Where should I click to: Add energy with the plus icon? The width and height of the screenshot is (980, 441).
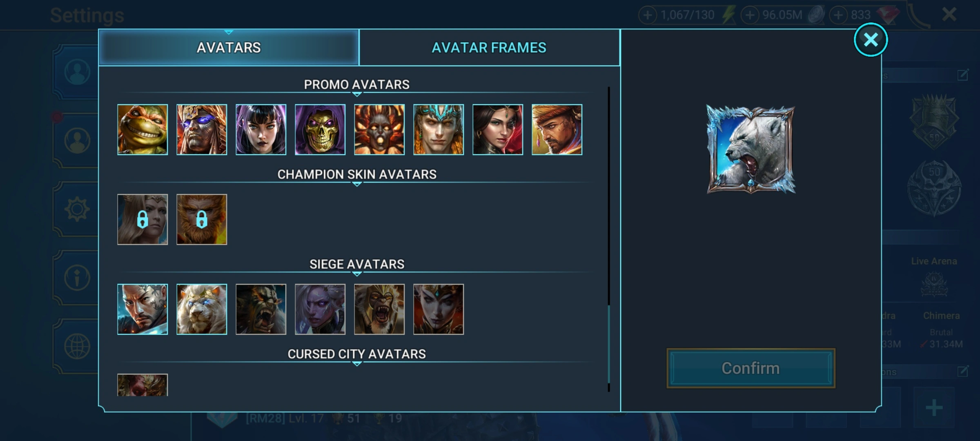pyautogui.click(x=647, y=16)
